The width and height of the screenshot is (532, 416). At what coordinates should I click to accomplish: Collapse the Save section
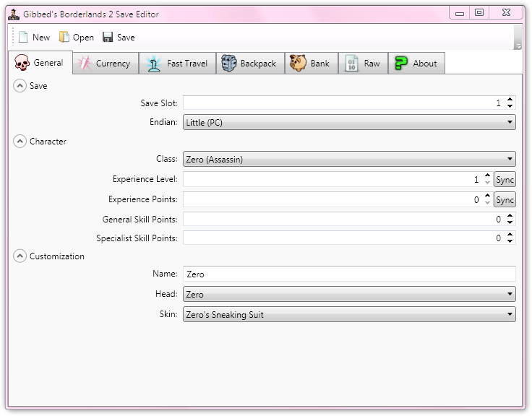20,86
